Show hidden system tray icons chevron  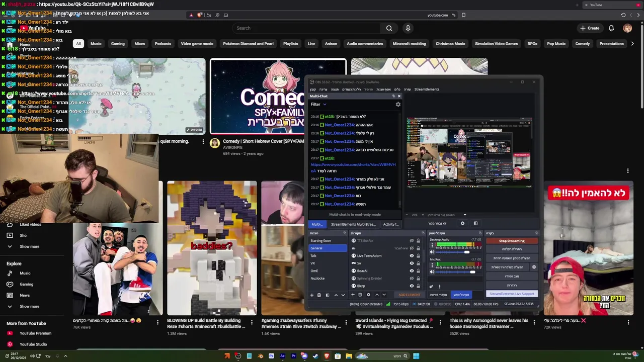[65, 356]
